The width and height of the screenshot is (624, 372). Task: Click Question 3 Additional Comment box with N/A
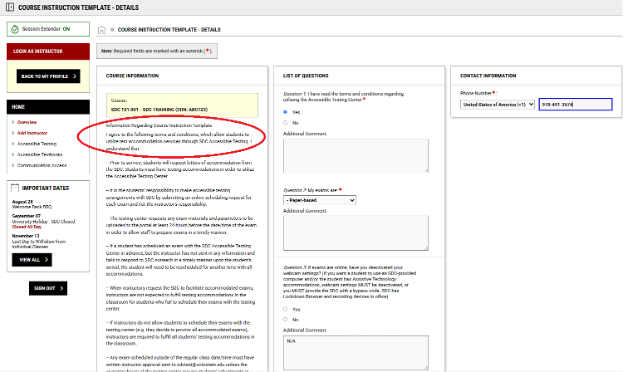[356, 353]
